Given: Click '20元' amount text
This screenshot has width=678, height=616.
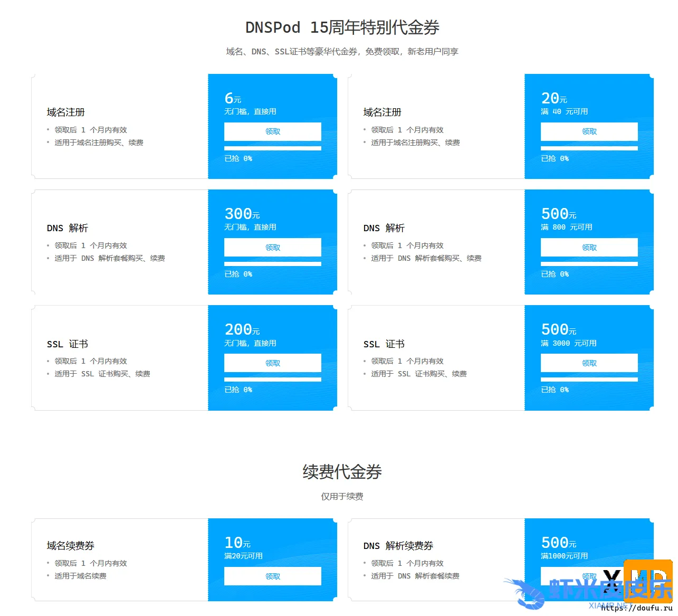Looking at the screenshot, I should 554,98.
